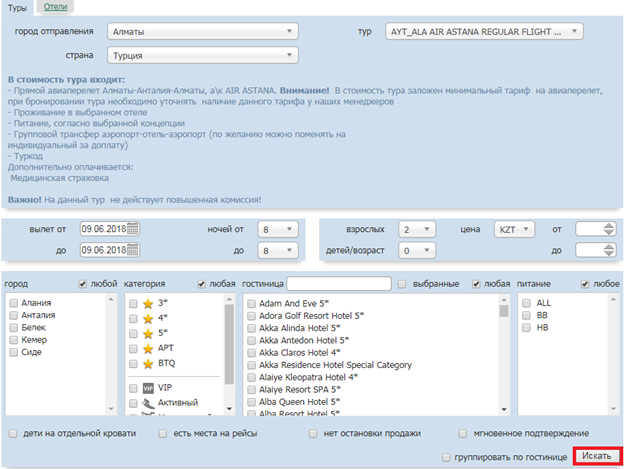Check Akka Residence Hotel Special Category
The width and height of the screenshot is (624, 469).
coord(251,365)
